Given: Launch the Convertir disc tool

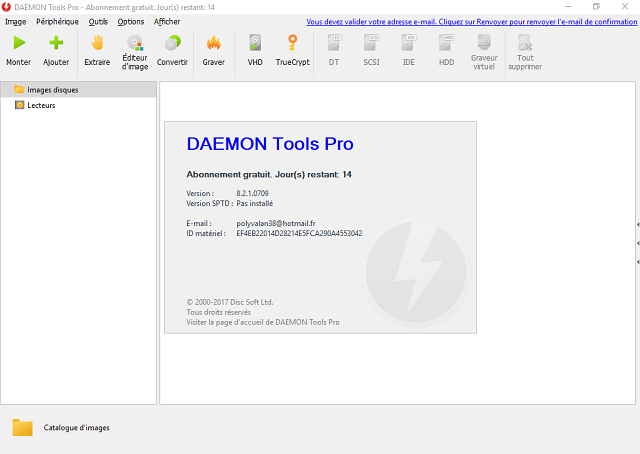Looking at the screenshot, I should click(172, 43).
